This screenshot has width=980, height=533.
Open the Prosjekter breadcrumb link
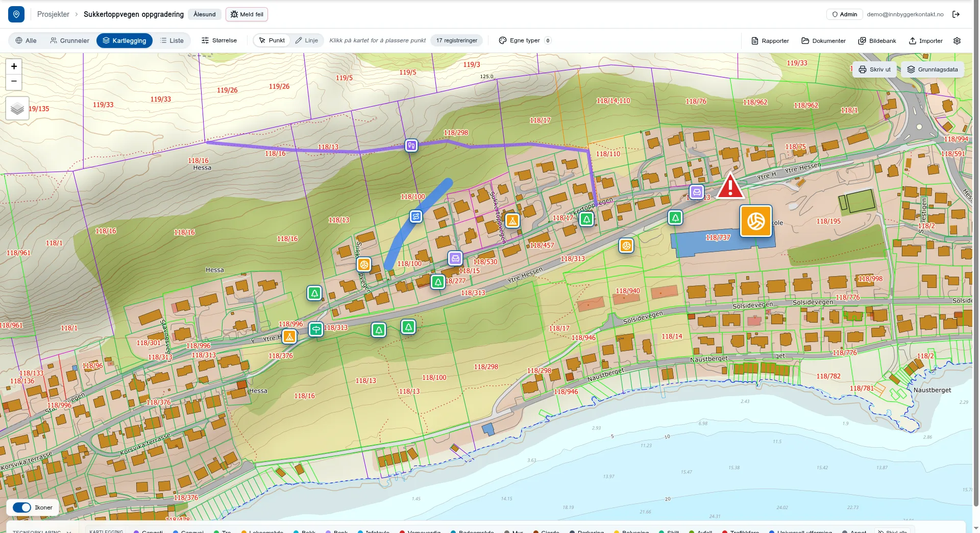[53, 14]
